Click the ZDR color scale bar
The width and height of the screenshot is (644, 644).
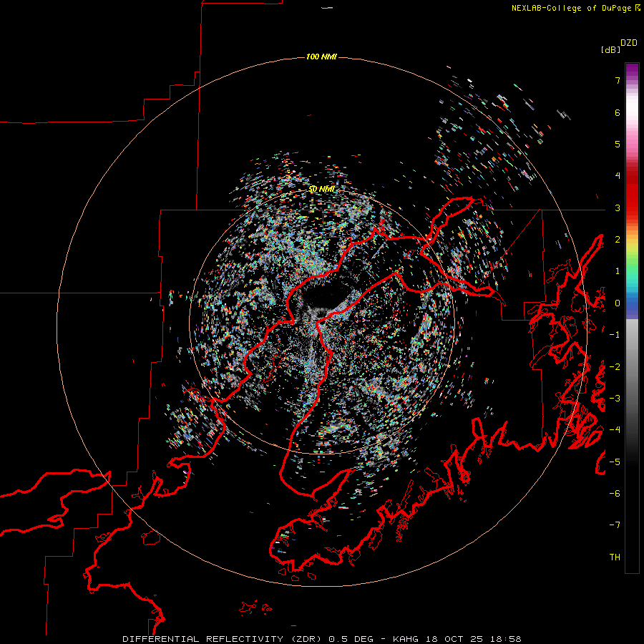click(x=632, y=318)
